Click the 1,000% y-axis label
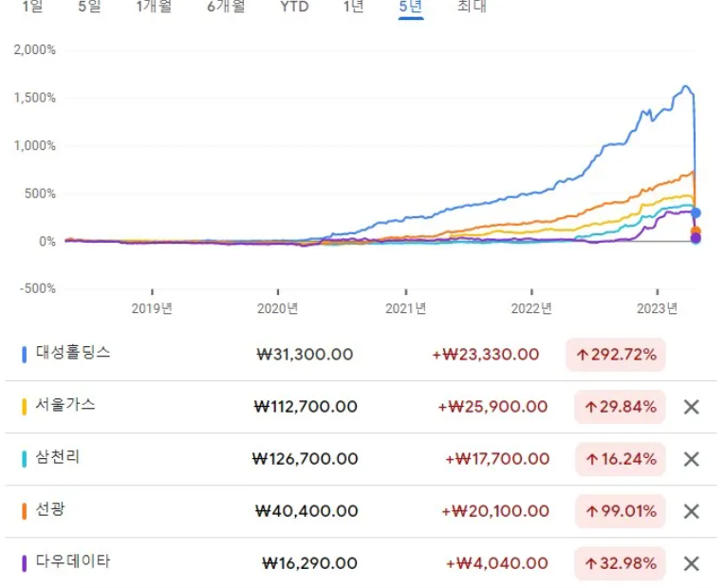This screenshot has width=724, height=588. 34,146
